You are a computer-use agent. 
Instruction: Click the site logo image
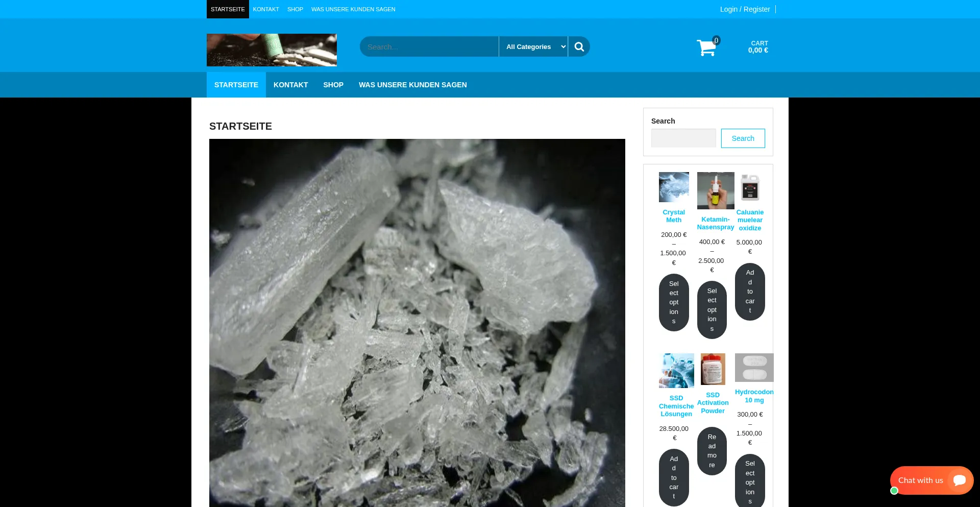(272, 50)
